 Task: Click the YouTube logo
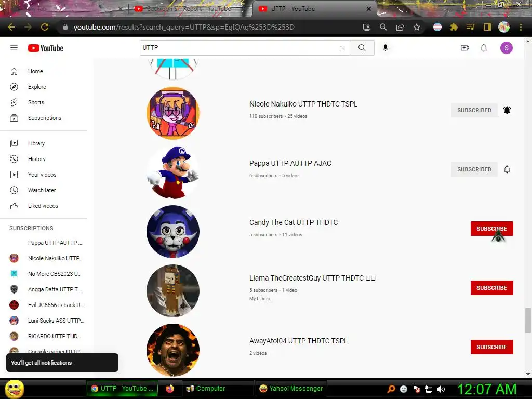pyautogui.click(x=46, y=48)
